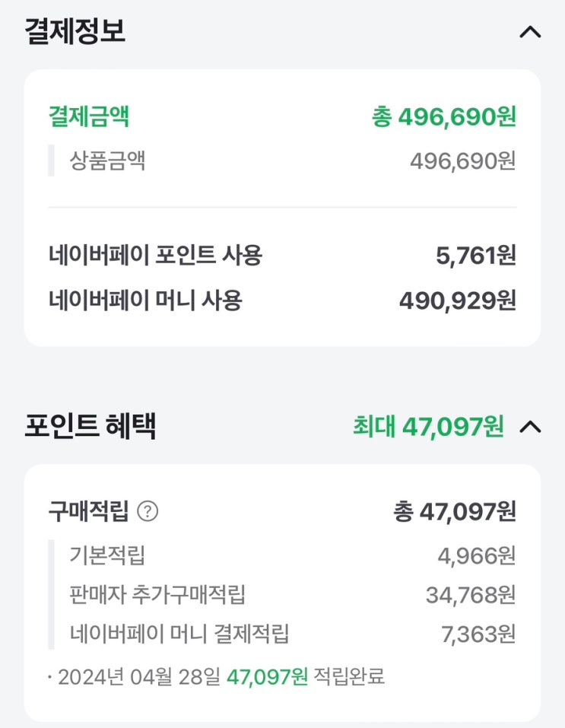Tap the 결제정보 section heading
This screenshot has width=565, height=728.
75,32
